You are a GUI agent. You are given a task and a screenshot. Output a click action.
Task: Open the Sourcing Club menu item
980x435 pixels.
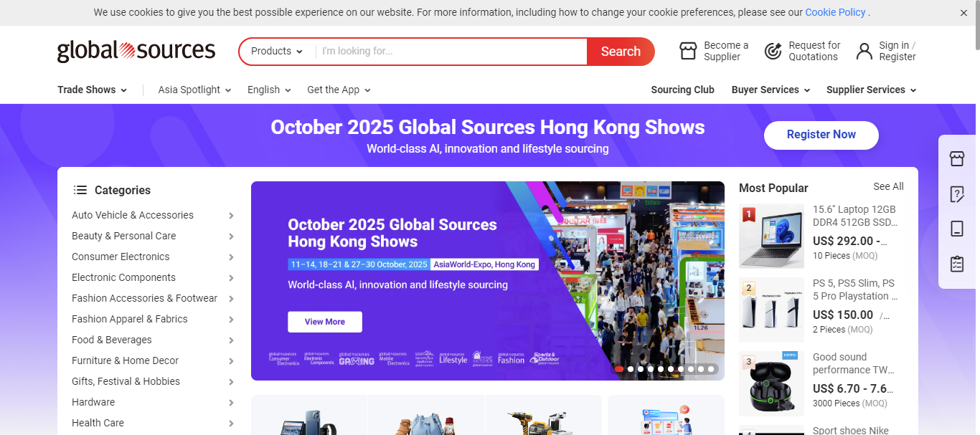coord(682,90)
